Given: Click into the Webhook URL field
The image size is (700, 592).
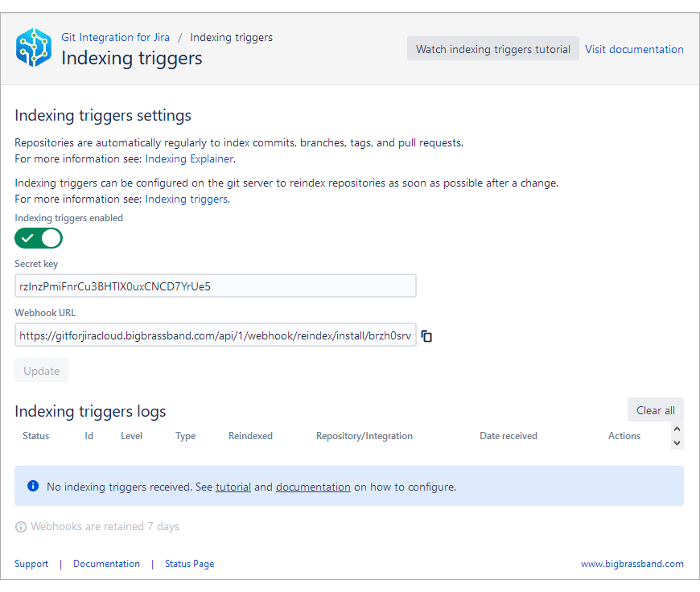Looking at the screenshot, I should coord(215,335).
